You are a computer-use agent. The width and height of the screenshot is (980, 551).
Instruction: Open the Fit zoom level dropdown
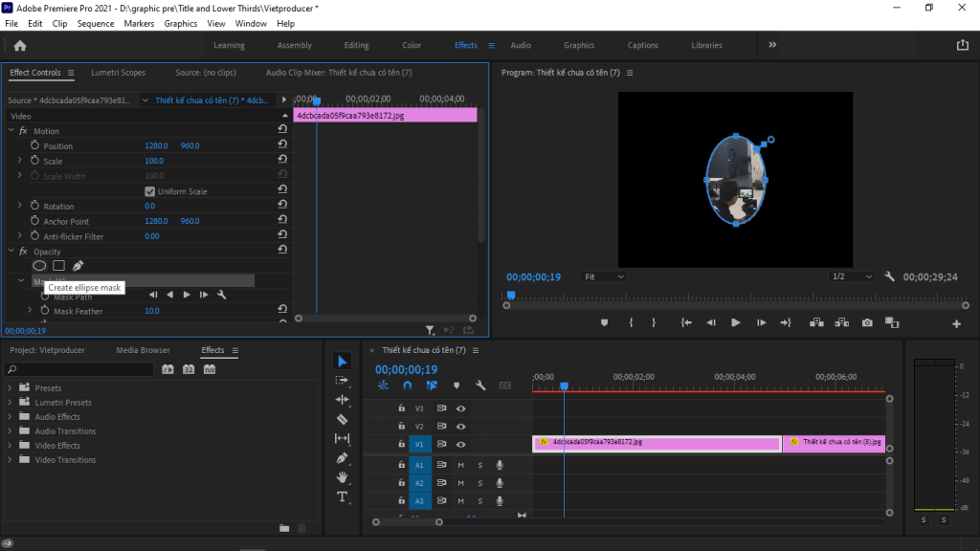[604, 276]
